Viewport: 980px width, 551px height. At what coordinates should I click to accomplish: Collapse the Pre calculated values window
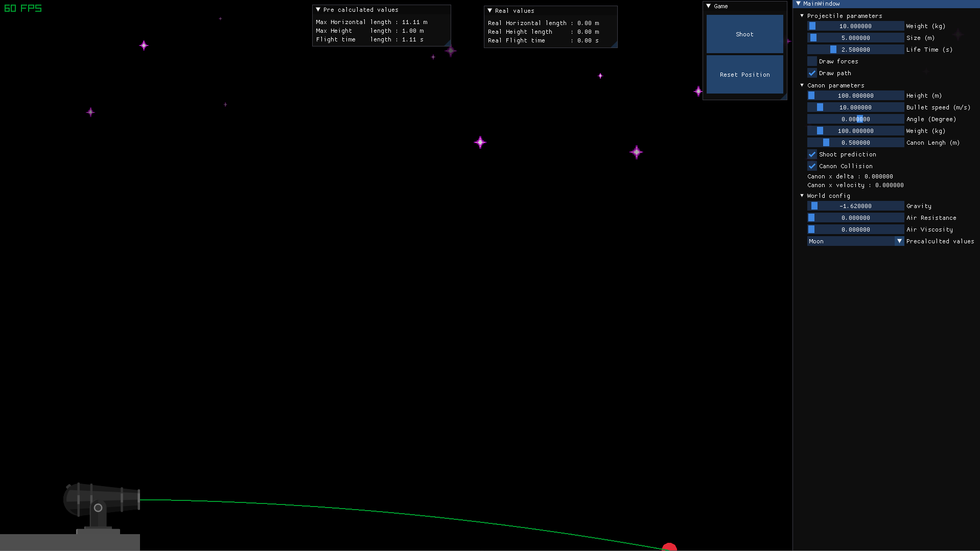click(x=318, y=10)
